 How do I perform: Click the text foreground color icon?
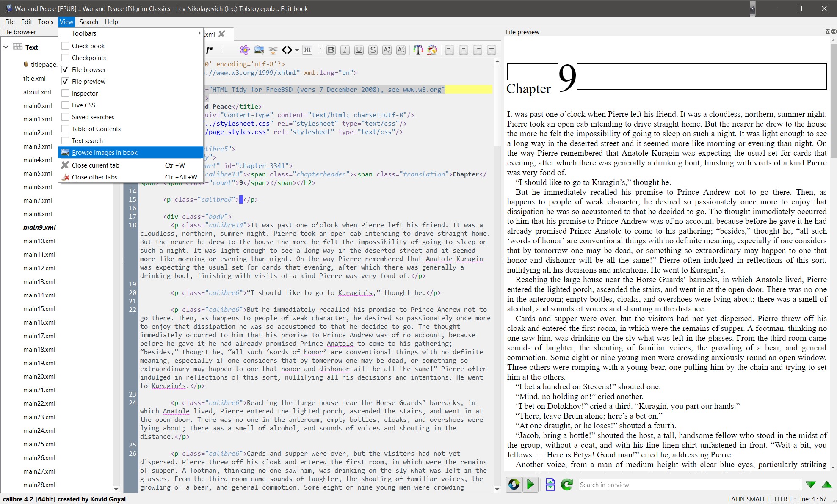point(418,50)
